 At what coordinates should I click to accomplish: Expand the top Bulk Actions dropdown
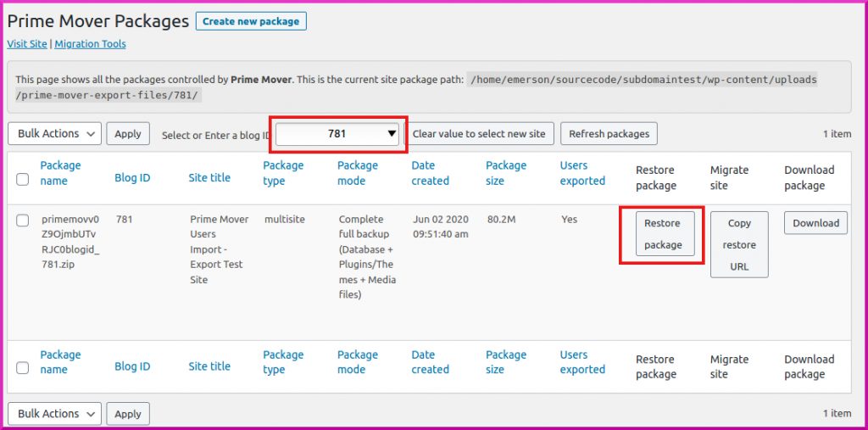[x=55, y=133]
